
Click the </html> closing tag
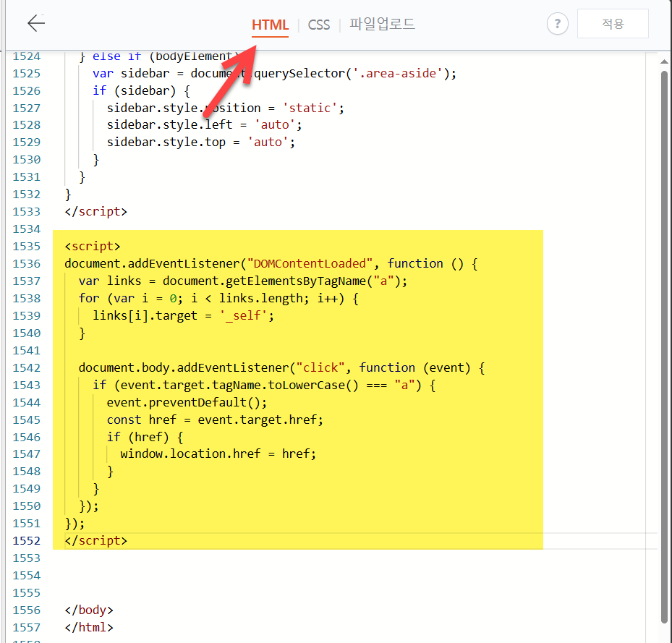89,628
